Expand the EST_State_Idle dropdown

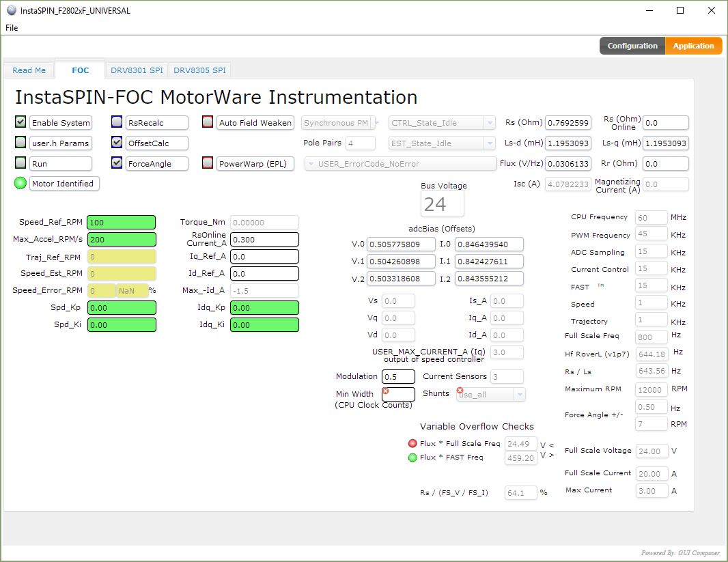point(442,143)
